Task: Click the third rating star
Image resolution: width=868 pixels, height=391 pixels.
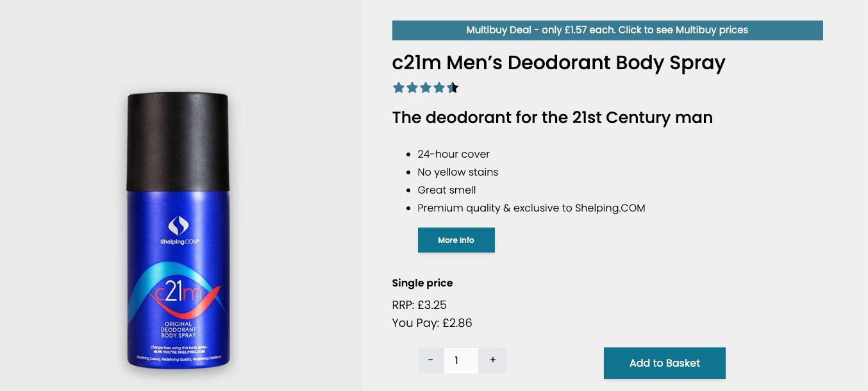Action: pyautogui.click(x=426, y=88)
